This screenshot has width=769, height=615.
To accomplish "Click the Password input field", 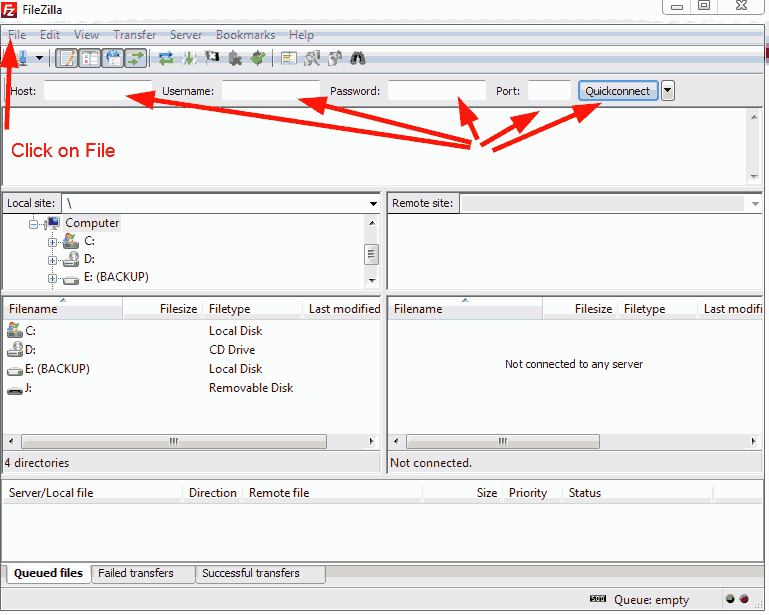I will pyautogui.click(x=436, y=91).
